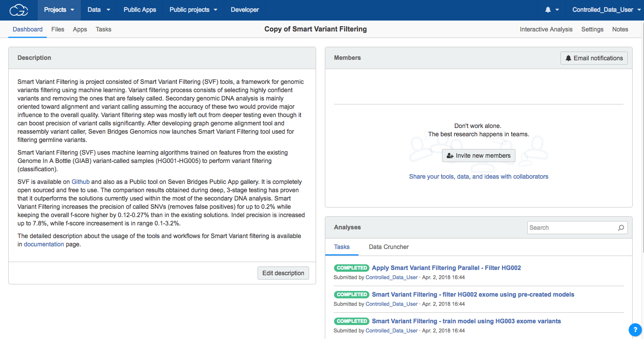The width and height of the screenshot is (644, 339).
Task: Click Share your tools, data, and ideas link
Action: [479, 176]
